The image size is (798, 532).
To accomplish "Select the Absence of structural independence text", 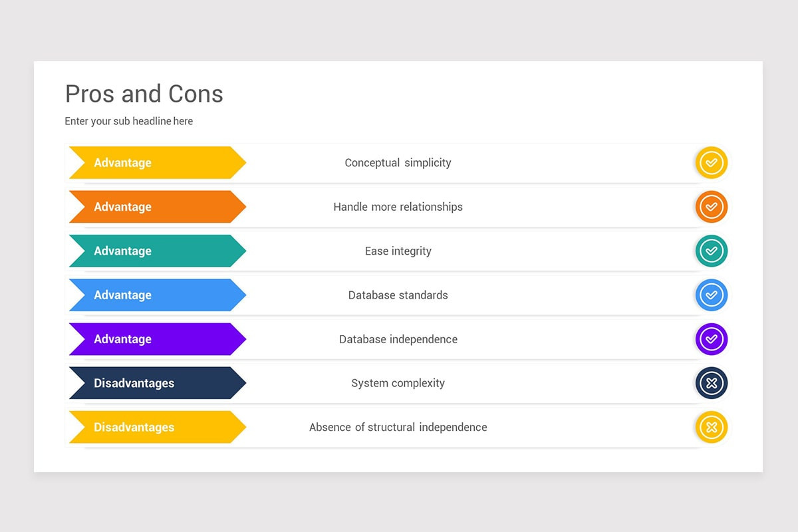I will tap(398, 427).
